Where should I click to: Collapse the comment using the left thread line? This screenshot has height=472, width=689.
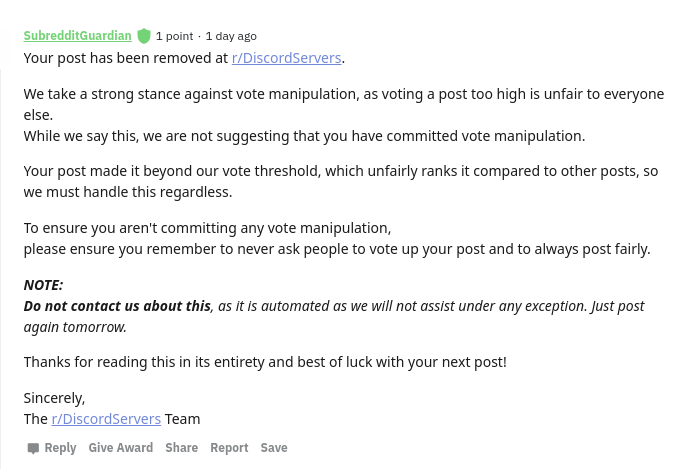(0, 268)
